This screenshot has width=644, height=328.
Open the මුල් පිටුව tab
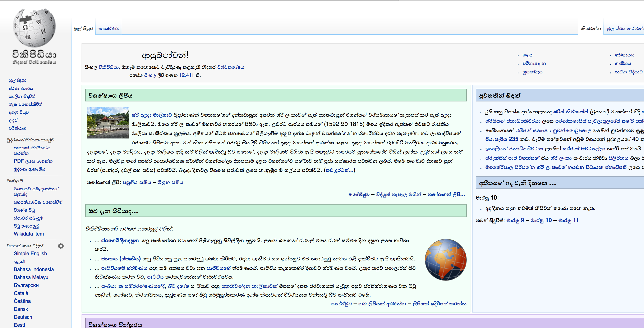click(x=83, y=28)
